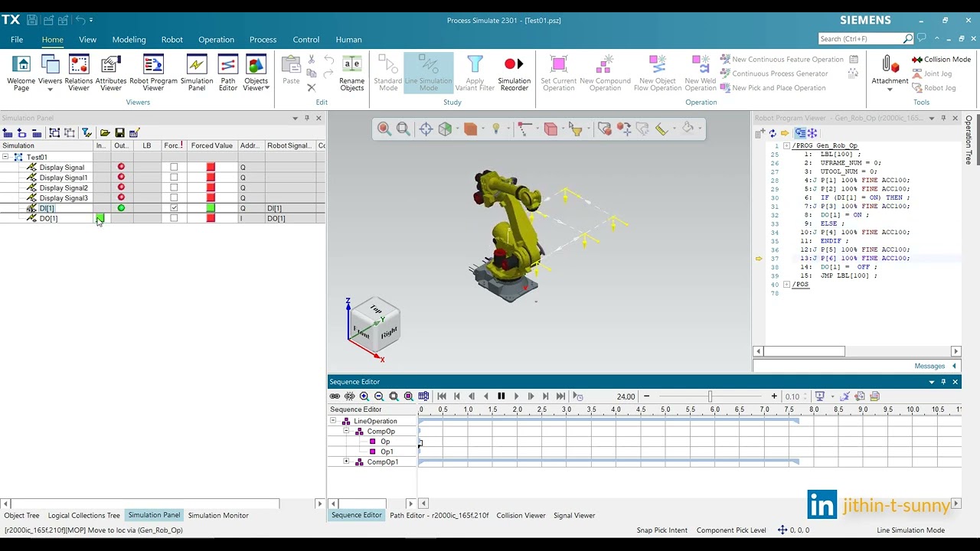This screenshot has height=551, width=980.
Task: Check the Forced box for DO[1]
Action: coord(174,218)
